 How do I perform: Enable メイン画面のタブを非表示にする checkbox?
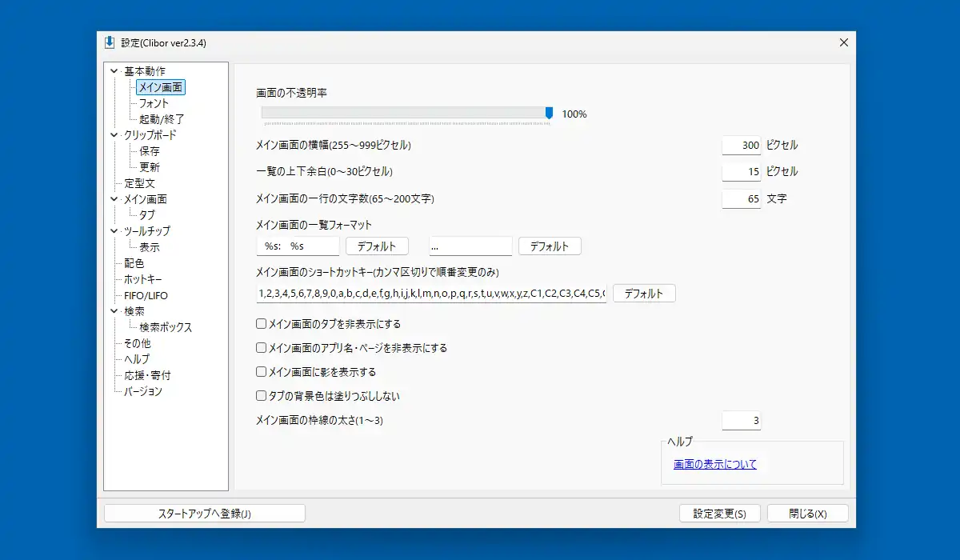point(261,324)
